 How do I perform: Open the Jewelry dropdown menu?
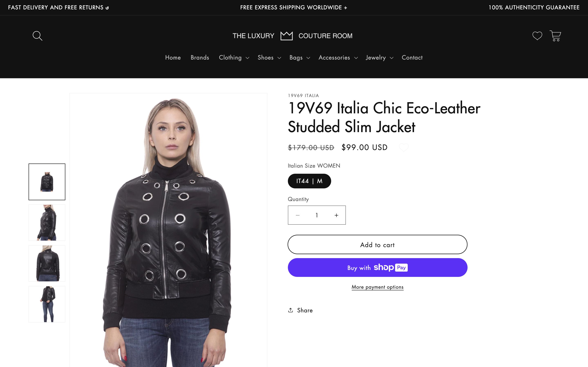coord(379,57)
